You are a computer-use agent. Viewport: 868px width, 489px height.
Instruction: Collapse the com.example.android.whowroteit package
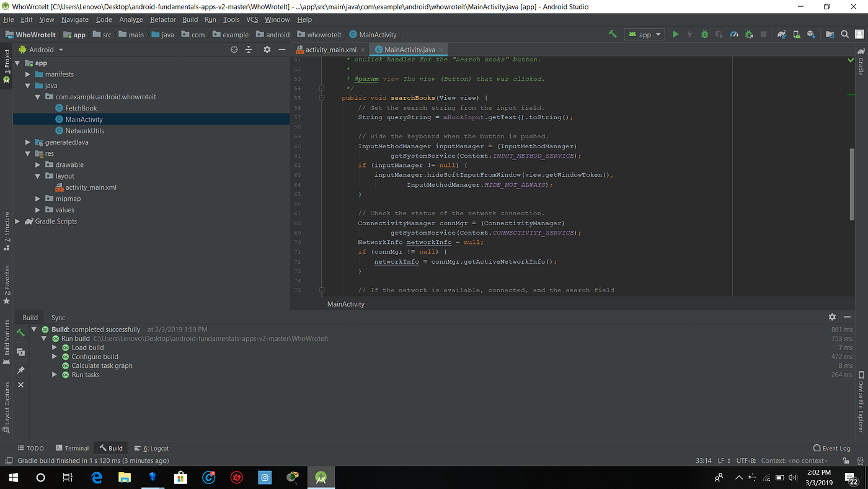point(37,97)
